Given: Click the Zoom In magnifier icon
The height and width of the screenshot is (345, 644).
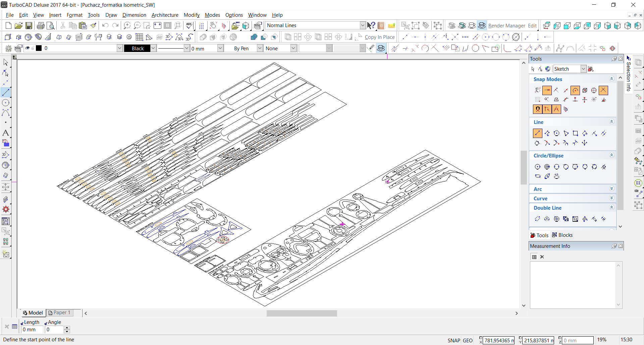Looking at the screenshot, I should [x=127, y=26].
